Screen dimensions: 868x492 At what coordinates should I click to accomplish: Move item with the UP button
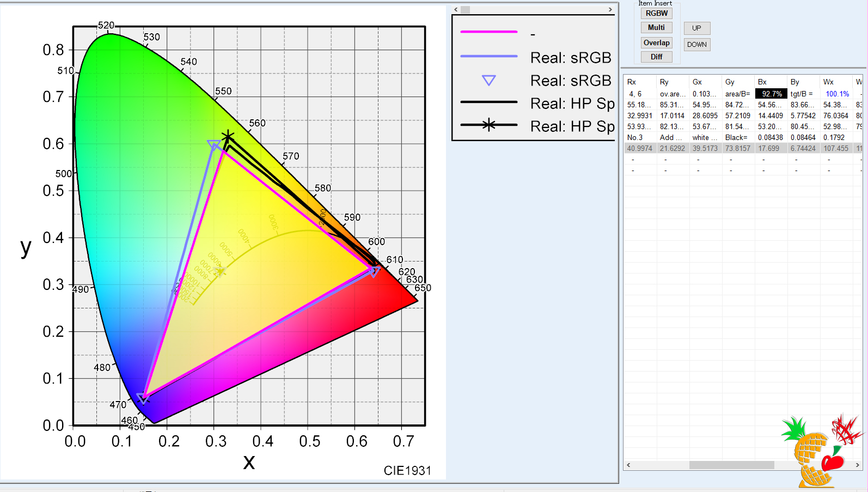click(696, 28)
